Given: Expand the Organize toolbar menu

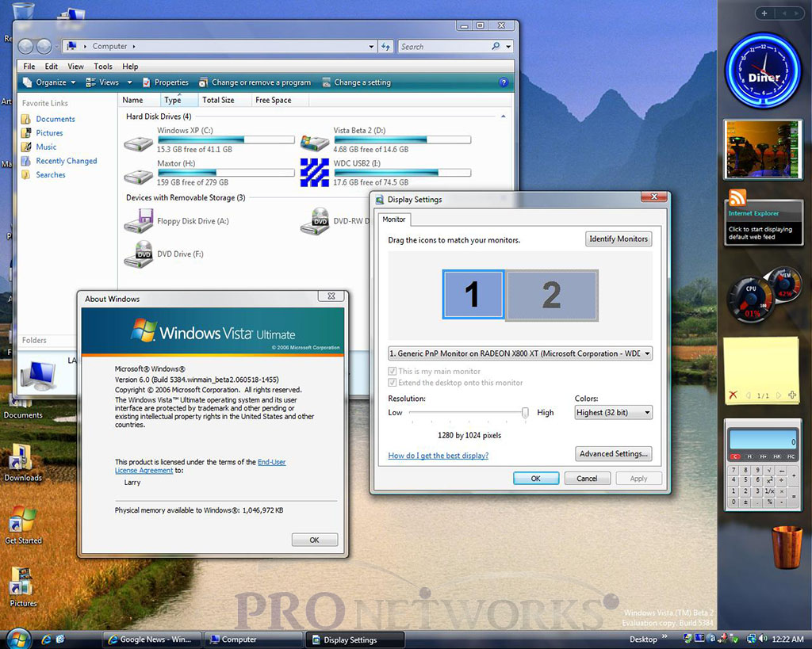Looking at the screenshot, I should [x=49, y=82].
